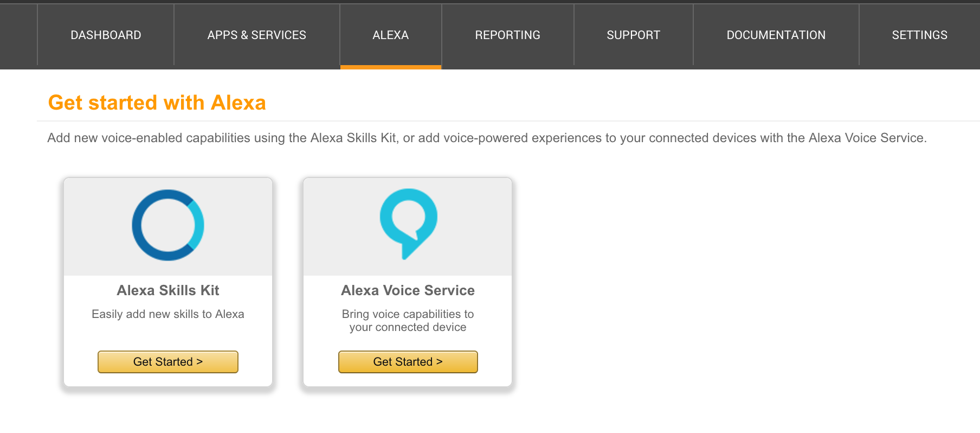Go to Apps & Services tab
Viewport: 980px width, 433px height.
(257, 35)
